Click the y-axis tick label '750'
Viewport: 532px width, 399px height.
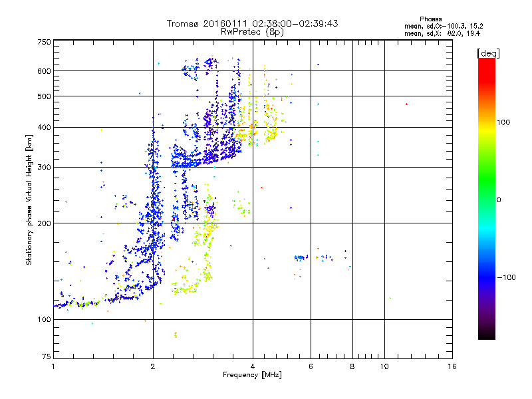coord(45,42)
